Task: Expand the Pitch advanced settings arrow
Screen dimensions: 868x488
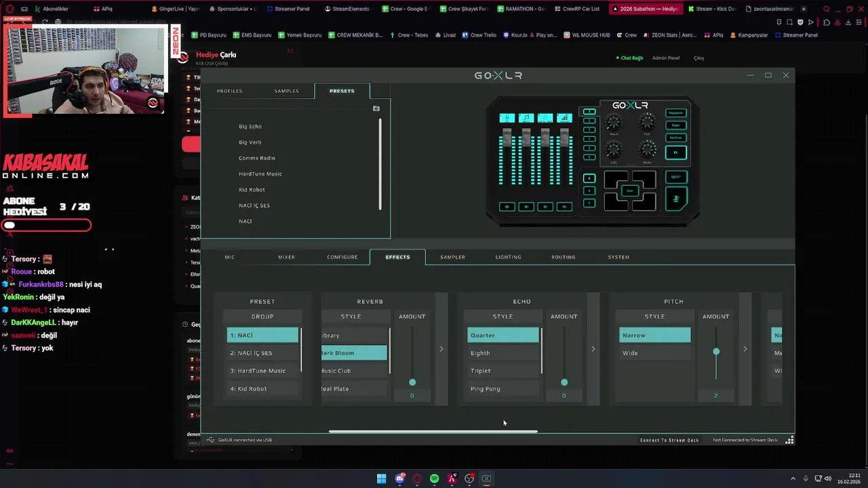Action: pos(745,349)
